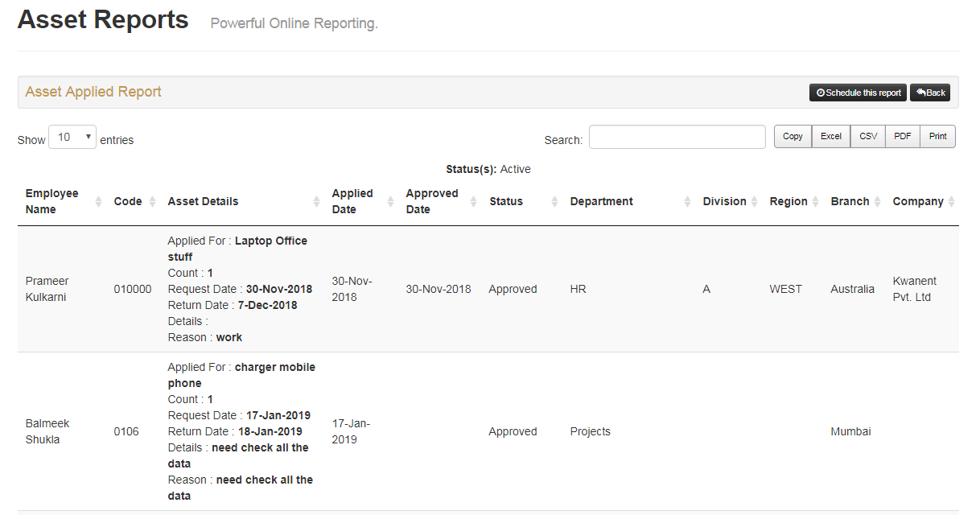Focus the Search input field
980x515 pixels.
click(x=677, y=138)
